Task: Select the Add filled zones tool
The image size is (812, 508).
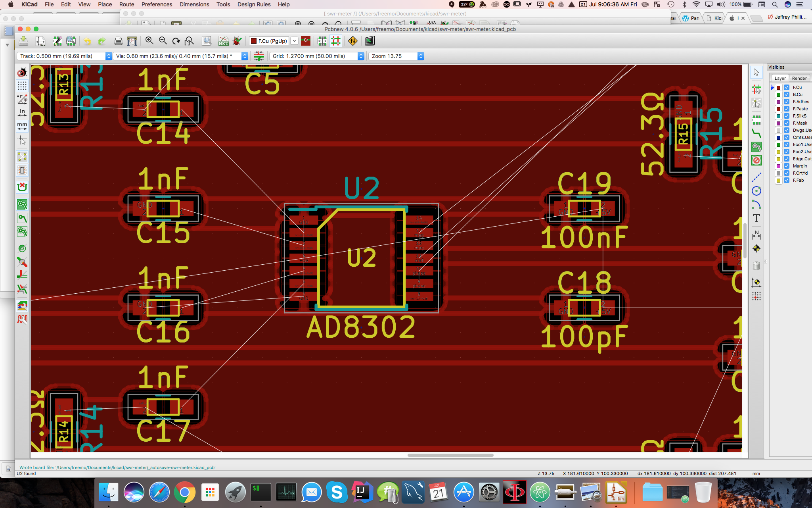Action: click(x=756, y=147)
